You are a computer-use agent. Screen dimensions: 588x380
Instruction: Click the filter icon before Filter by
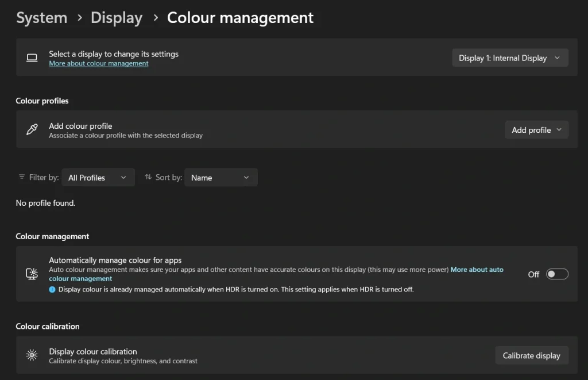click(21, 177)
